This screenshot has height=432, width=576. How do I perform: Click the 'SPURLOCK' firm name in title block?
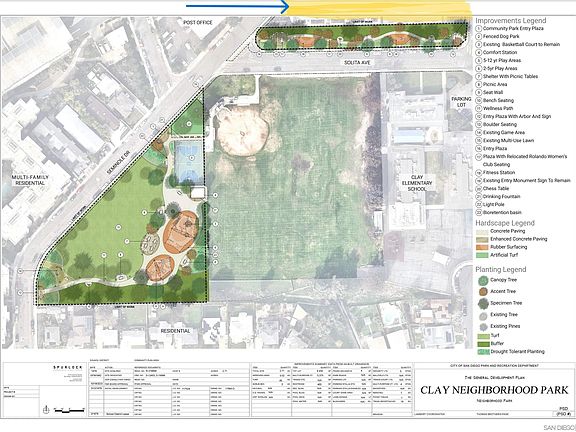pyautogui.click(x=68, y=368)
